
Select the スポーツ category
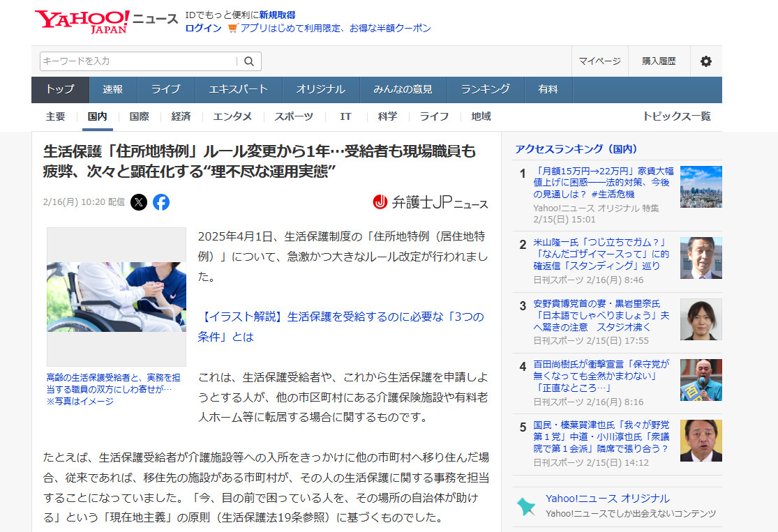point(293,116)
